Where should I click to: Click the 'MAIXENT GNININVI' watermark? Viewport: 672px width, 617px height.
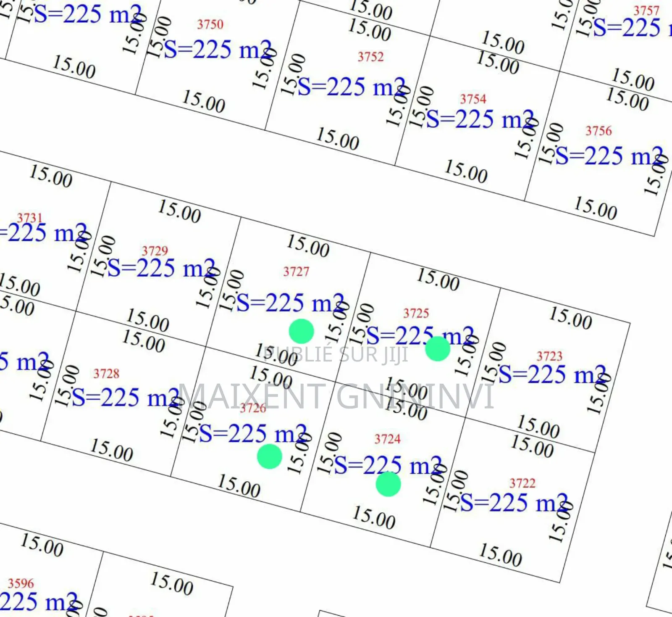coord(336,396)
